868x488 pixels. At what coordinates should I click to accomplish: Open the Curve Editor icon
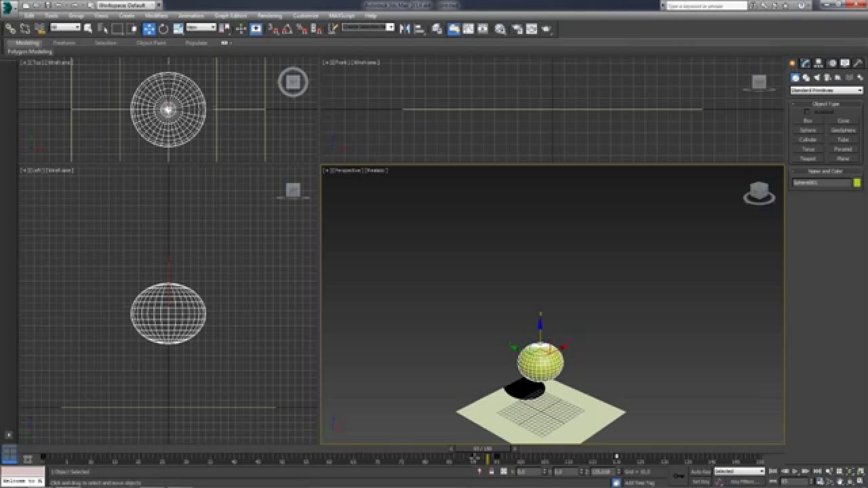pos(468,28)
